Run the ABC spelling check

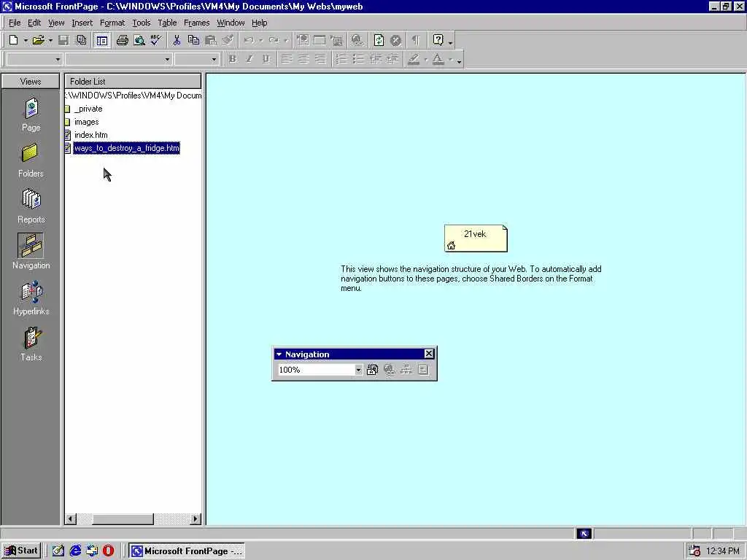click(x=156, y=41)
